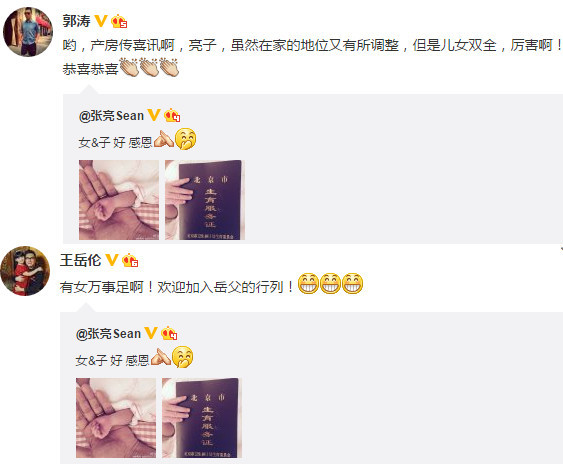
Task: Click the verified V badge next to 郭涛
Action: (101, 21)
